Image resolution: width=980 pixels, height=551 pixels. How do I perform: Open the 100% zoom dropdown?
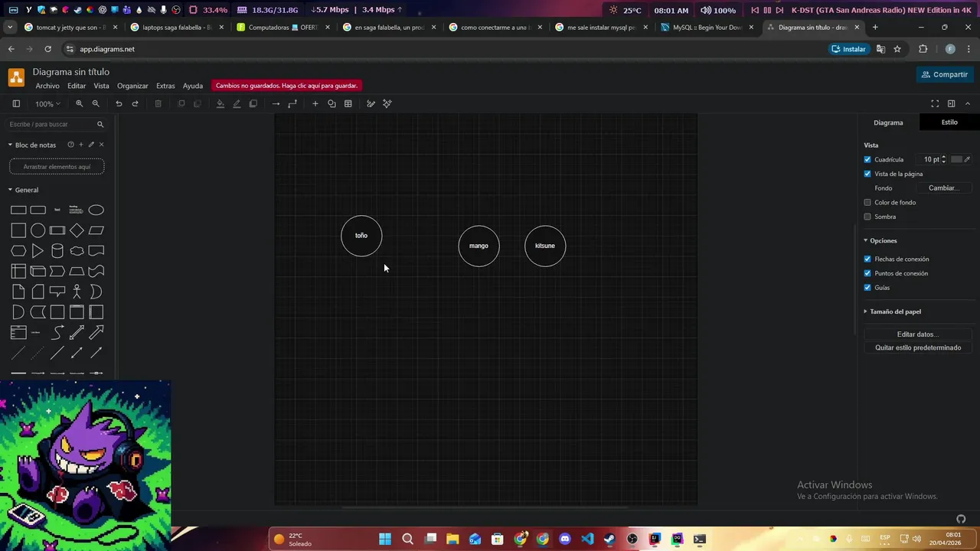(47, 104)
